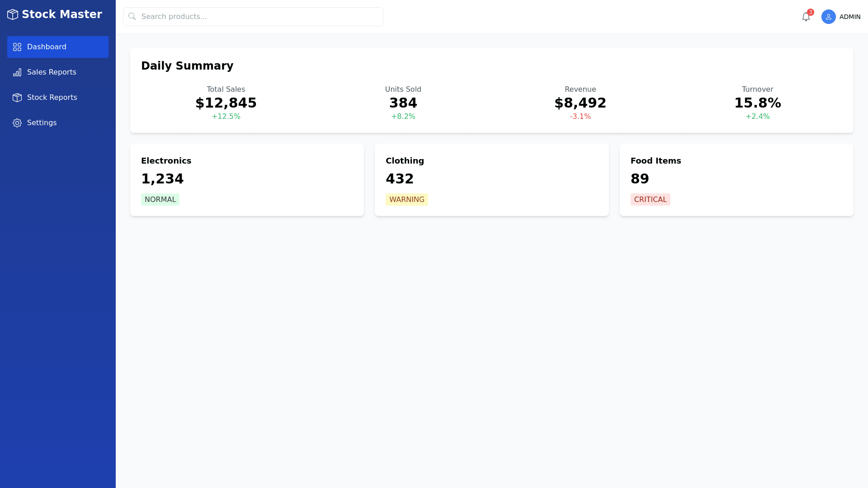Click the Revenue $8,492 metric

click(580, 103)
